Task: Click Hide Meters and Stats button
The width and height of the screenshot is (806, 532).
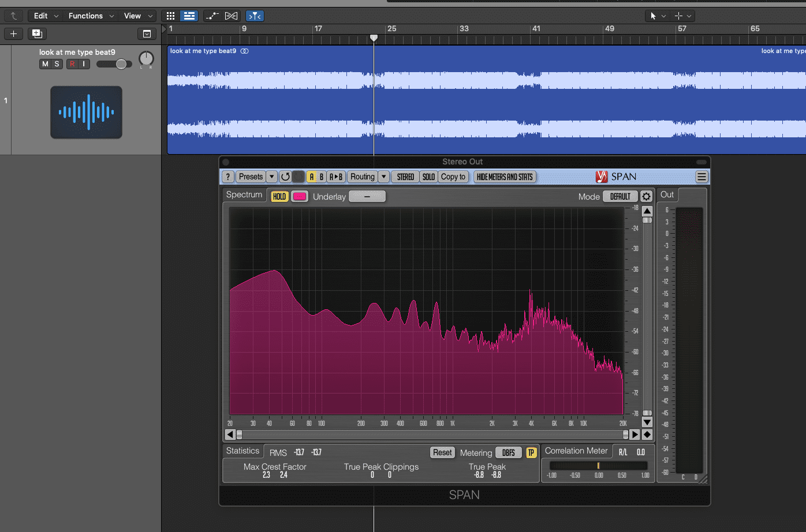Action: coord(505,177)
